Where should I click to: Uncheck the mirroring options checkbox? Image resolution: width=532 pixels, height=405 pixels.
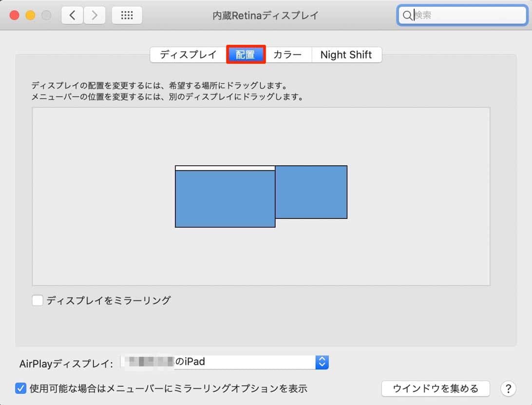click(x=20, y=388)
